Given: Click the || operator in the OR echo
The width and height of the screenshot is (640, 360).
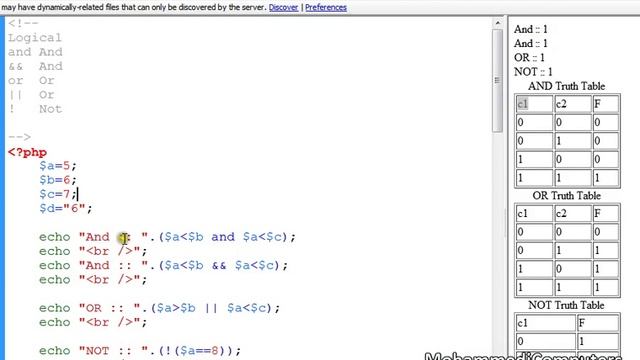Looking at the screenshot, I should pos(211,308).
